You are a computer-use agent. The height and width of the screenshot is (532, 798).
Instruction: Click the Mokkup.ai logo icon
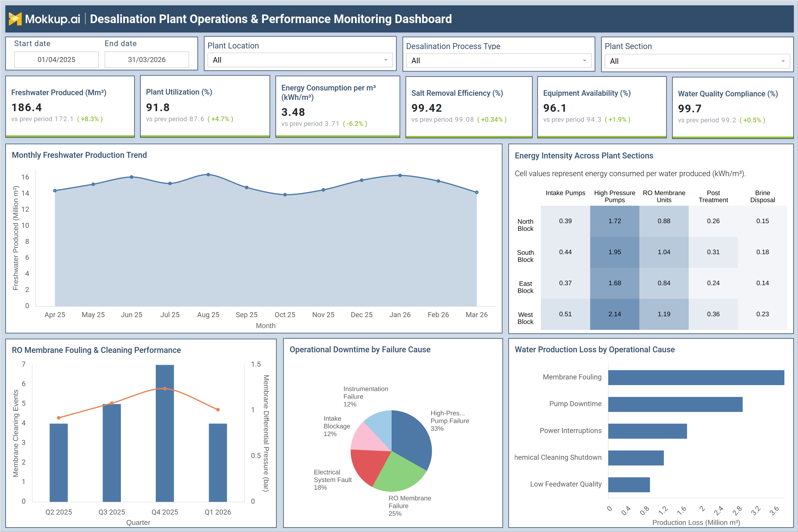click(x=15, y=19)
